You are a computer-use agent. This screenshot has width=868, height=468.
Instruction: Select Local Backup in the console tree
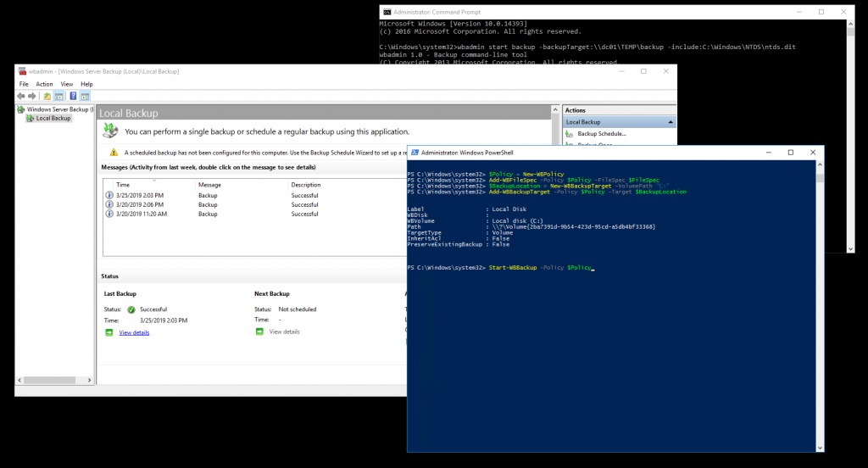tap(53, 119)
